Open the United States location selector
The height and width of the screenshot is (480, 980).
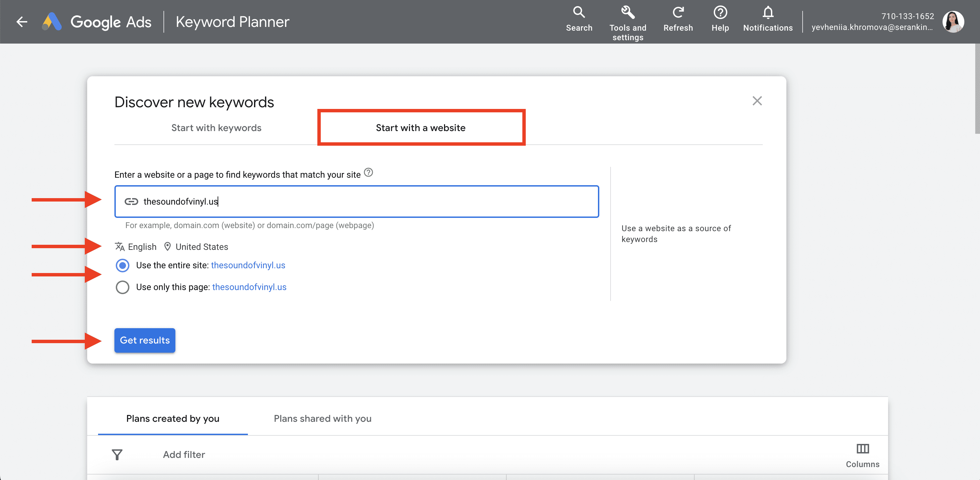tap(201, 246)
